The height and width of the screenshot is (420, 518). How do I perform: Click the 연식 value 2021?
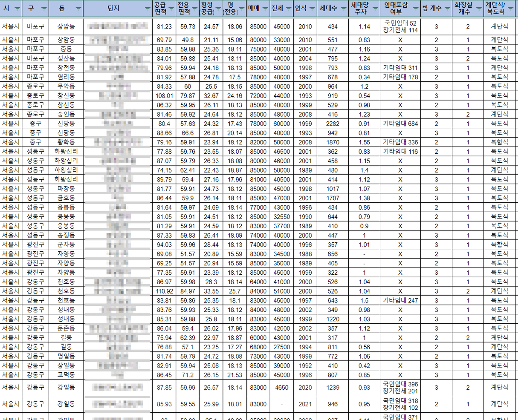tap(305, 404)
